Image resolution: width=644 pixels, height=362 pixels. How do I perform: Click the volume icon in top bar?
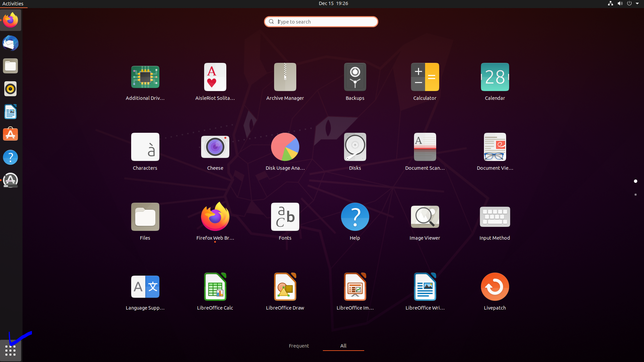tap(620, 3)
